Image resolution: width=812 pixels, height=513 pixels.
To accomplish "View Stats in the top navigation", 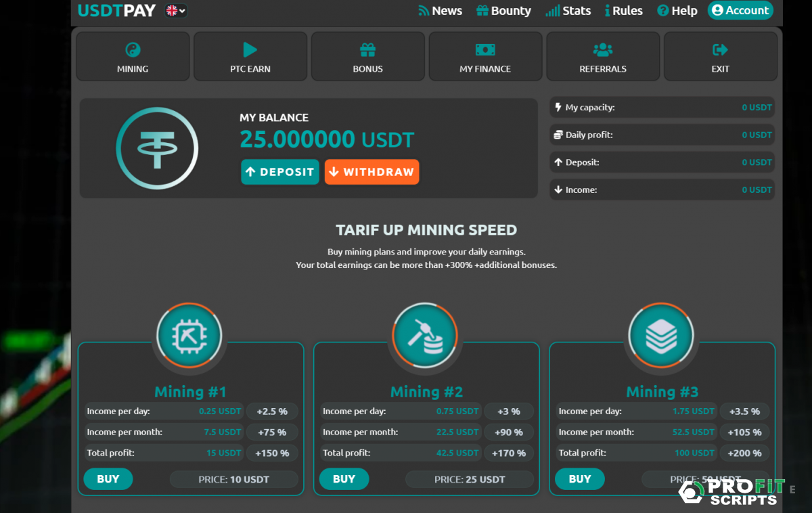I will (x=568, y=11).
